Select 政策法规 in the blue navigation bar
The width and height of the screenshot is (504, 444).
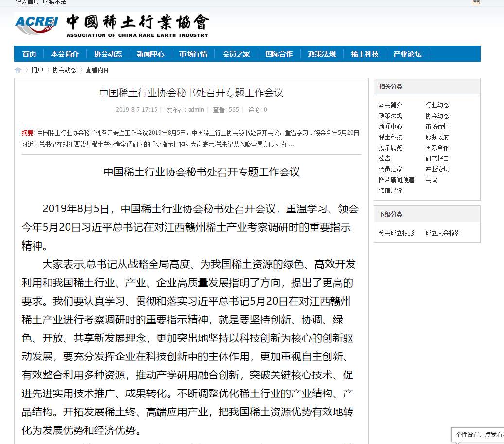[322, 54]
